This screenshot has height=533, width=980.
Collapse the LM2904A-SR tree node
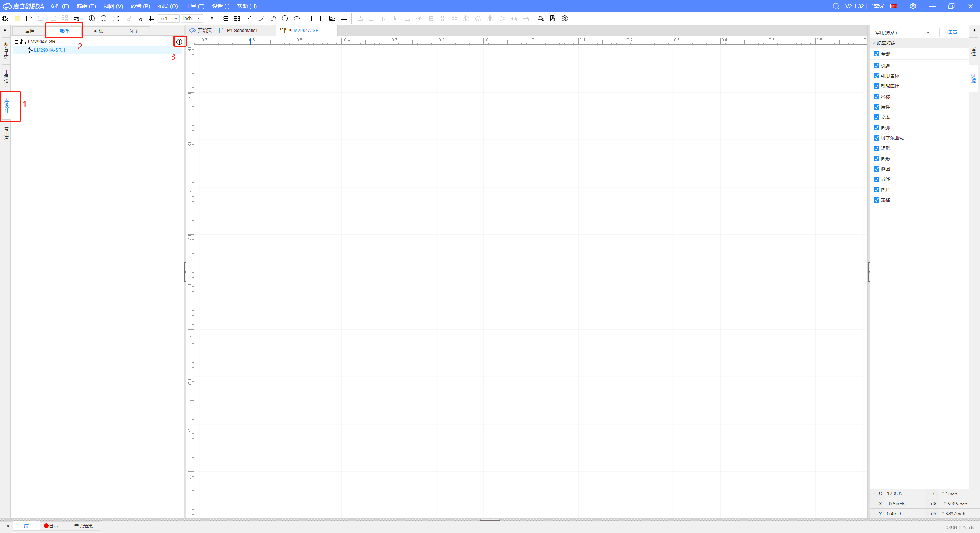coord(16,42)
